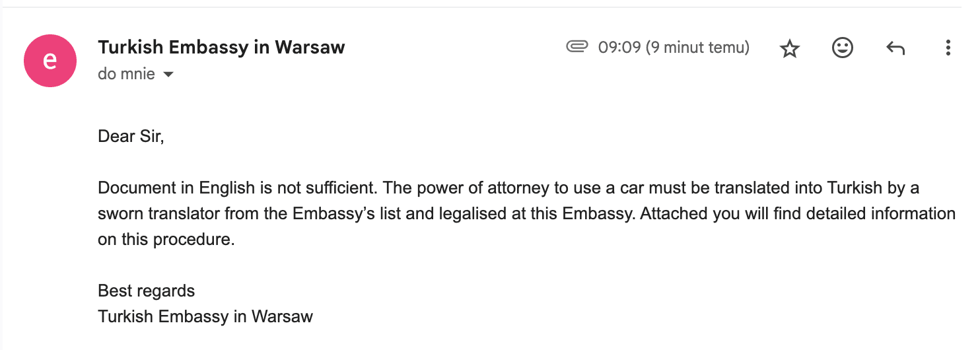The width and height of the screenshot is (980, 350).
Task: Click the sender name in the header
Action: tap(221, 48)
